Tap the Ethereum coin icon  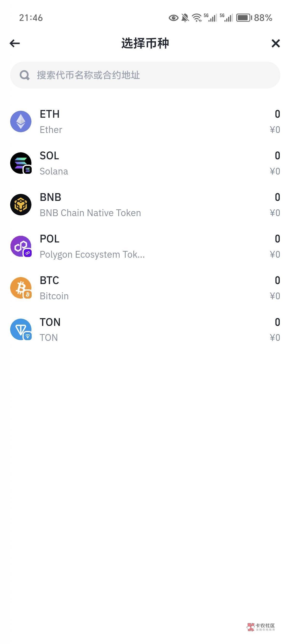click(21, 122)
